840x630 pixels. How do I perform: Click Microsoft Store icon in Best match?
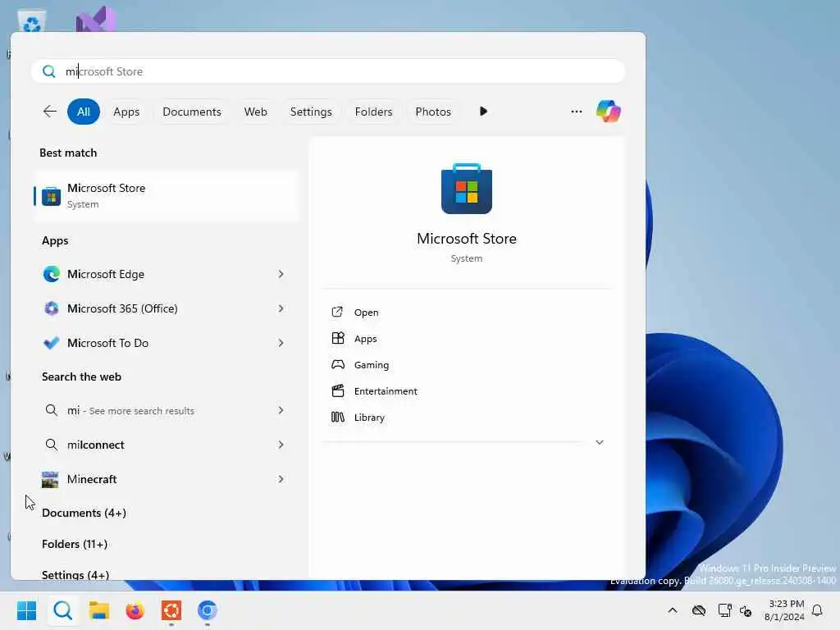pos(52,196)
